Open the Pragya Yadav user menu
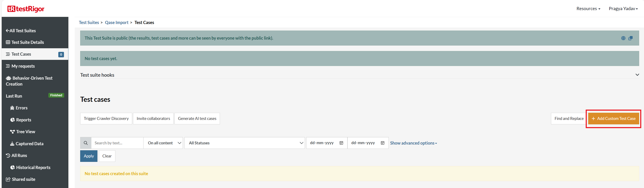This screenshot has height=188, width=644. point(623,9)
